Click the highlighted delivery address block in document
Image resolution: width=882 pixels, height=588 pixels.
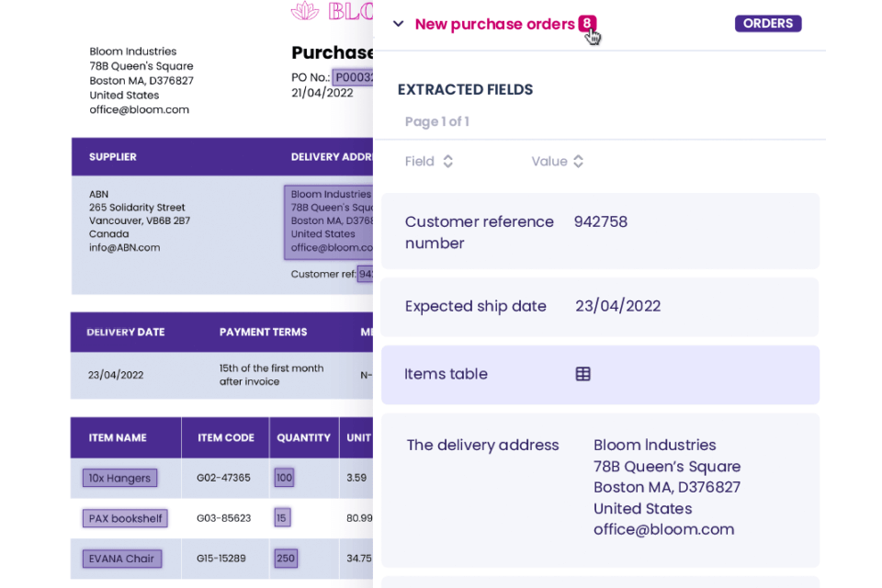point(329,221)
